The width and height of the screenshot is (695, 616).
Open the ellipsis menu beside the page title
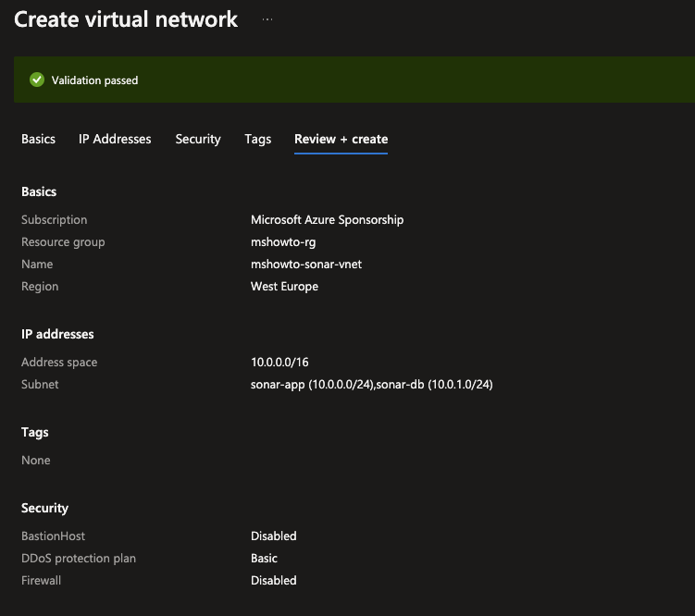coord(267,19)
